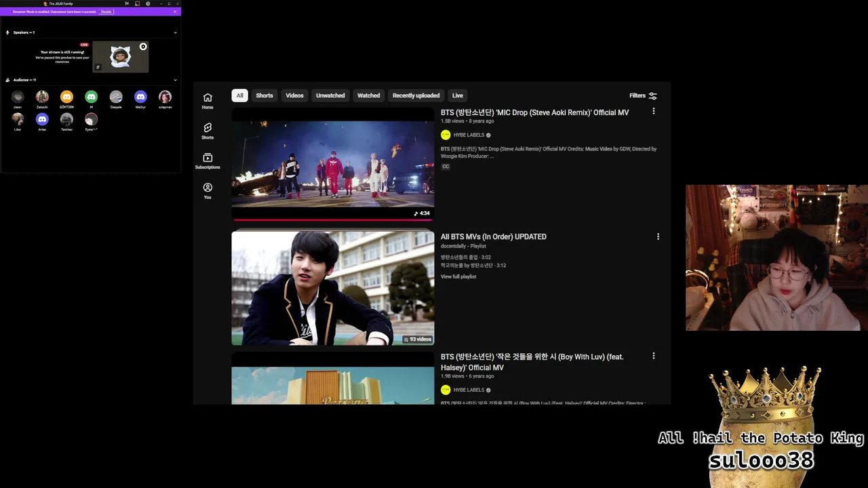
Task: Select the Videos filter chip
Action: click(294, 96)
